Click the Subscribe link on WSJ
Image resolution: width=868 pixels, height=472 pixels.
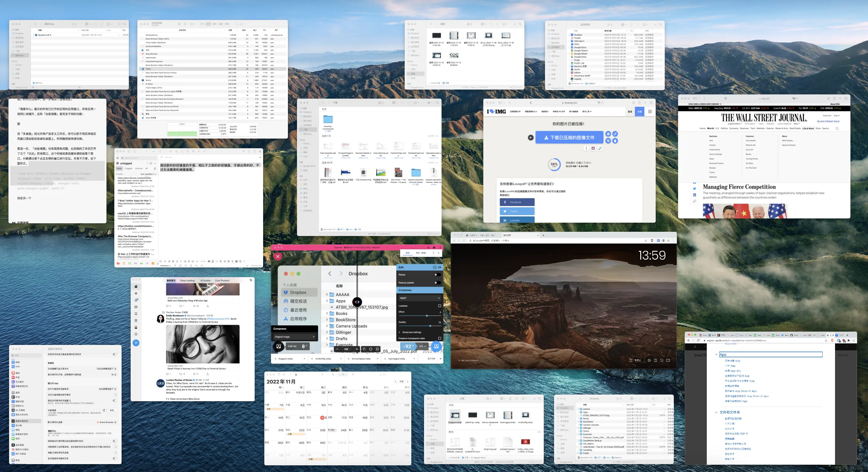pyautogui.click(x=827, y=116)
